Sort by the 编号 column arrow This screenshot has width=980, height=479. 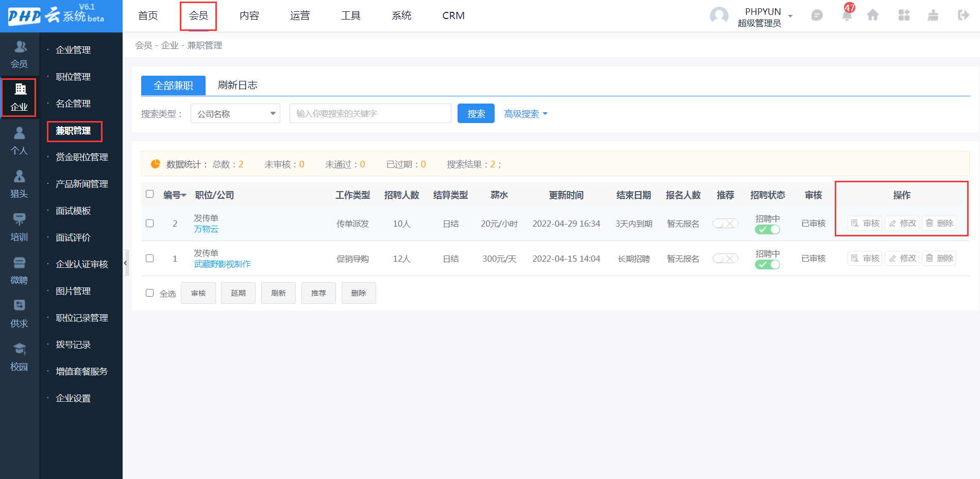184,195
